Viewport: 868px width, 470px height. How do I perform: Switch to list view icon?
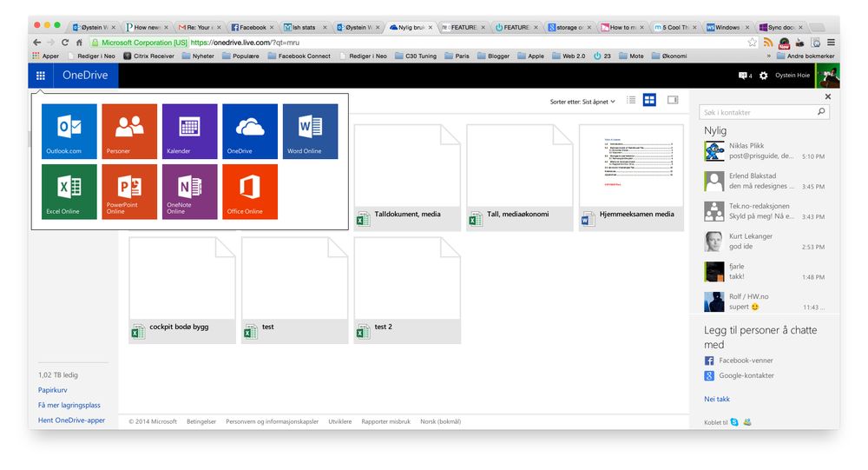pos(631,100)
